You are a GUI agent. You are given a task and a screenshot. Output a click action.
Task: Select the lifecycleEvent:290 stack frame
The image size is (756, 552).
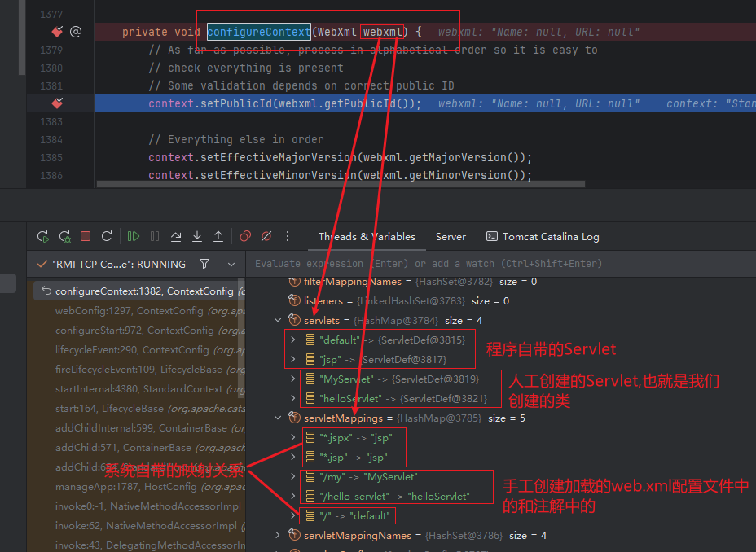(139, 350)
